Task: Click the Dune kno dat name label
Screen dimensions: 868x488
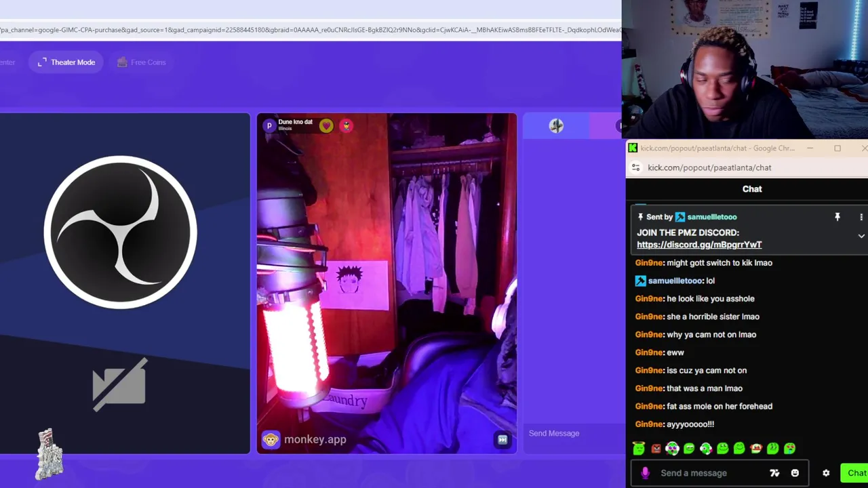Action: point(295,122)
